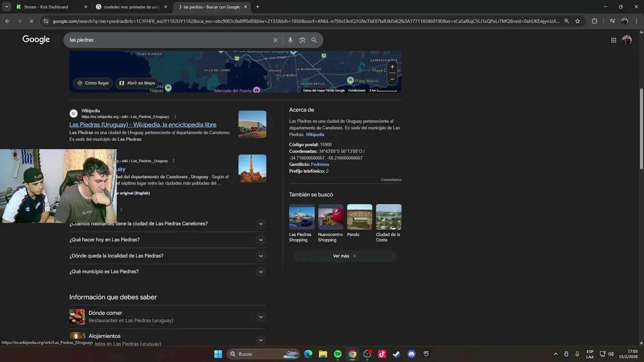Open tab search dropdown
644x362 pixels.
(x=7, y=7)
